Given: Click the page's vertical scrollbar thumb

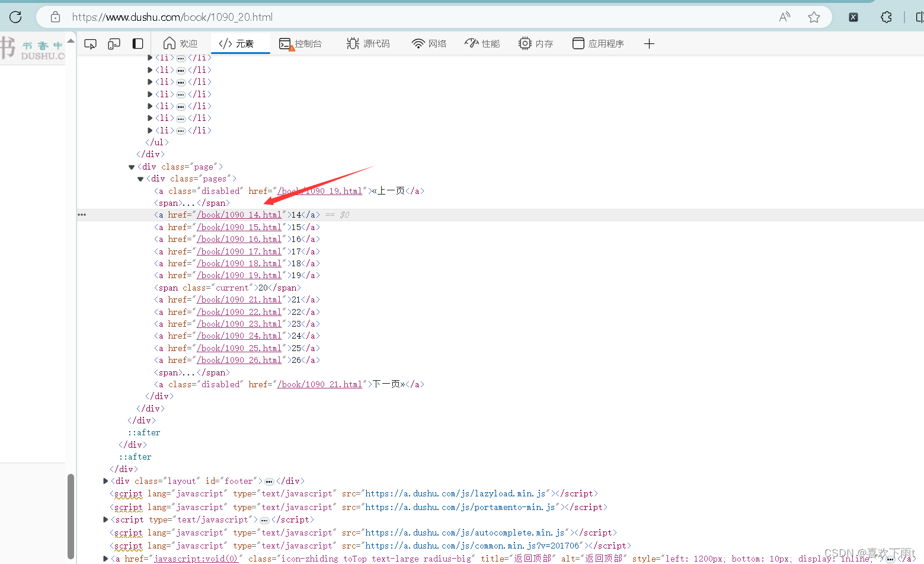Looking at the screenshot, I should tap(71, 516).
